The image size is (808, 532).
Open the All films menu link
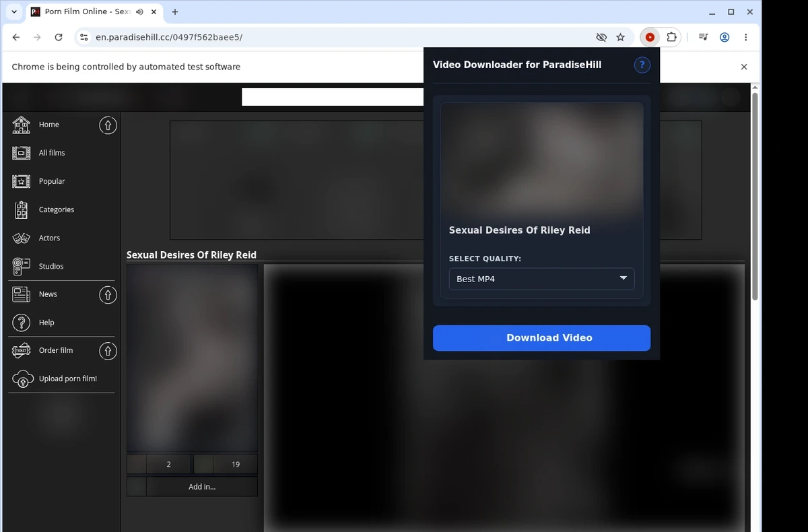(52, 153)
